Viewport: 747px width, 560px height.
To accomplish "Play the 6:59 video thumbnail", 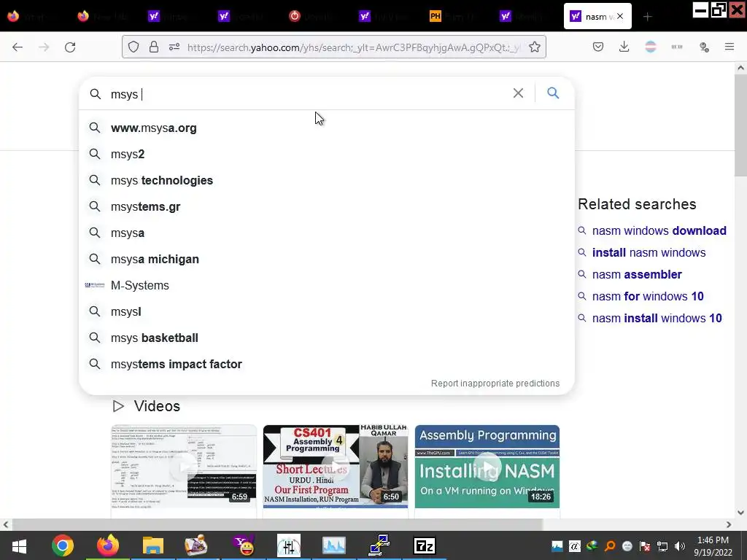I will (184, 467).
